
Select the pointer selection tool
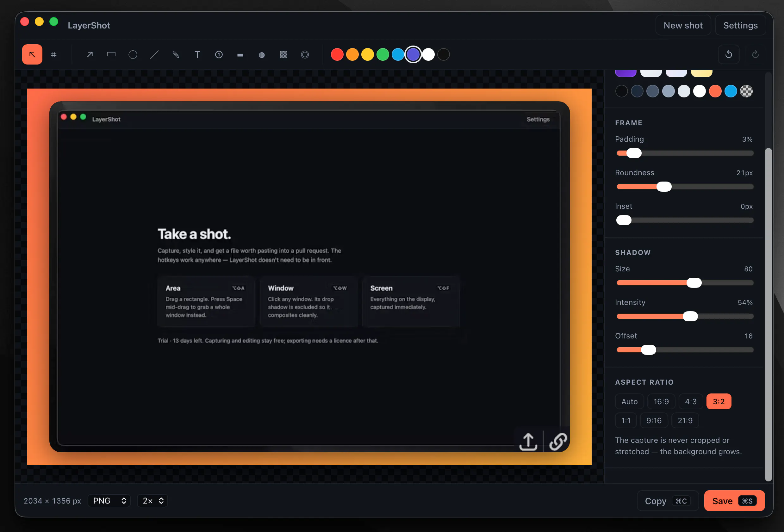point(32,54)
